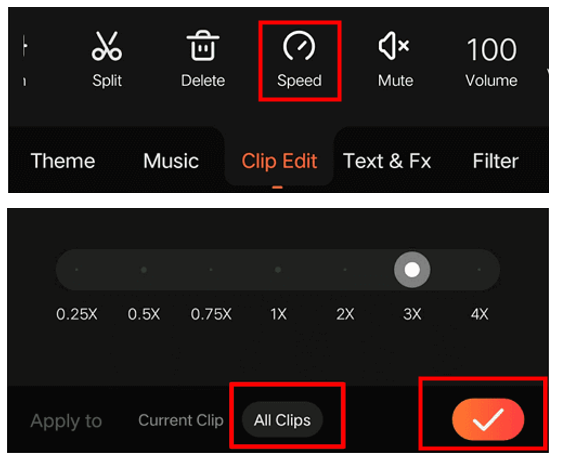Open the Text & Fx tab
This screenshot has width=562, height=463.
(x=387, y=161)
